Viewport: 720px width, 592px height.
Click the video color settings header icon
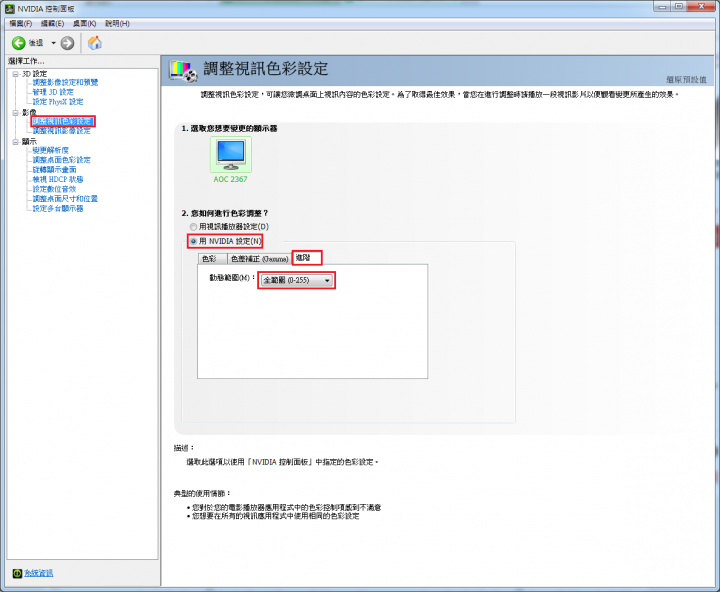click(183, 71)
